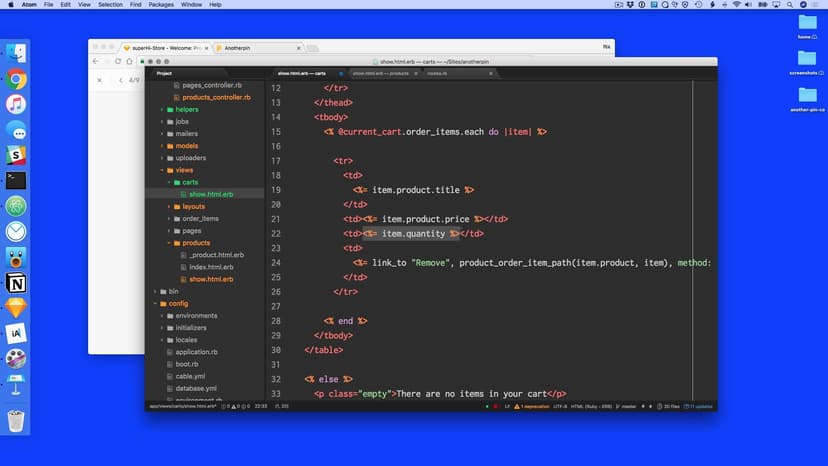The width and height of the screenshot is (828, 466).
Task: Switch to the routes.rb tab
Action: [x=437, y=73]
